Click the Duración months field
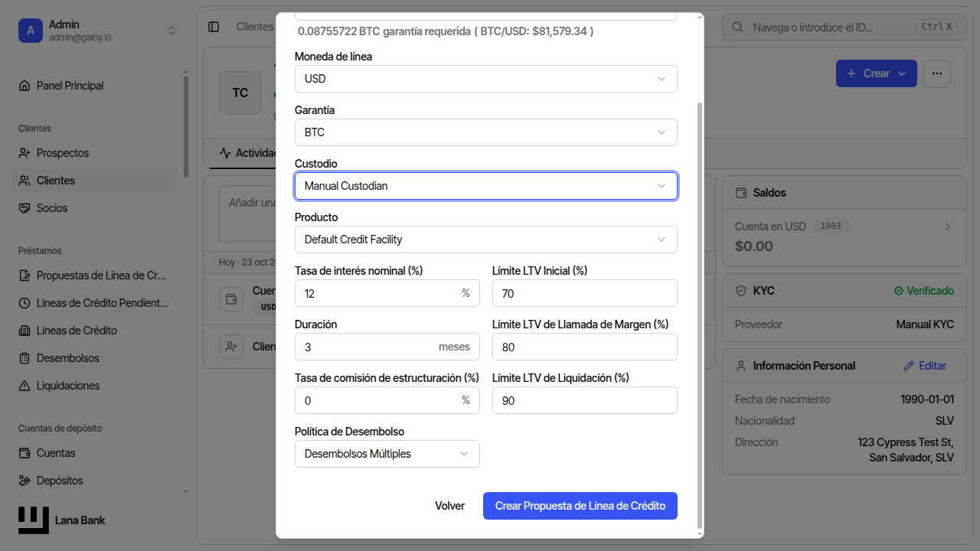 coord(387,347)
